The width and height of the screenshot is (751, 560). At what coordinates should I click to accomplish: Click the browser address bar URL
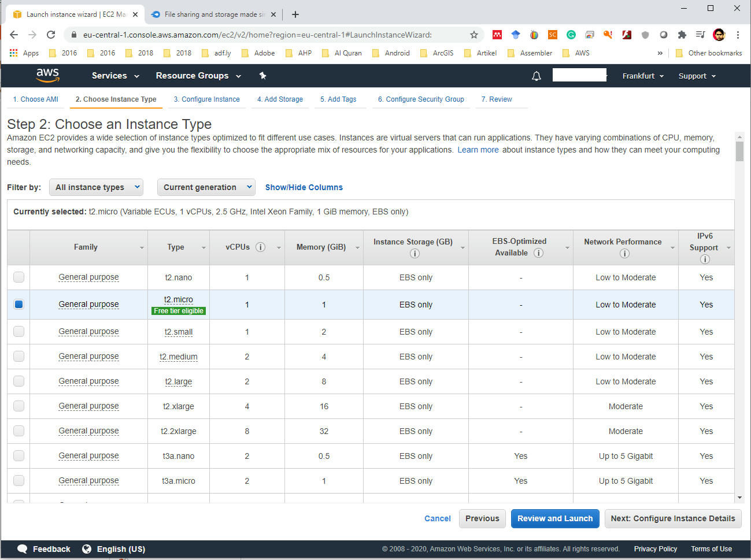click(257, 35)
